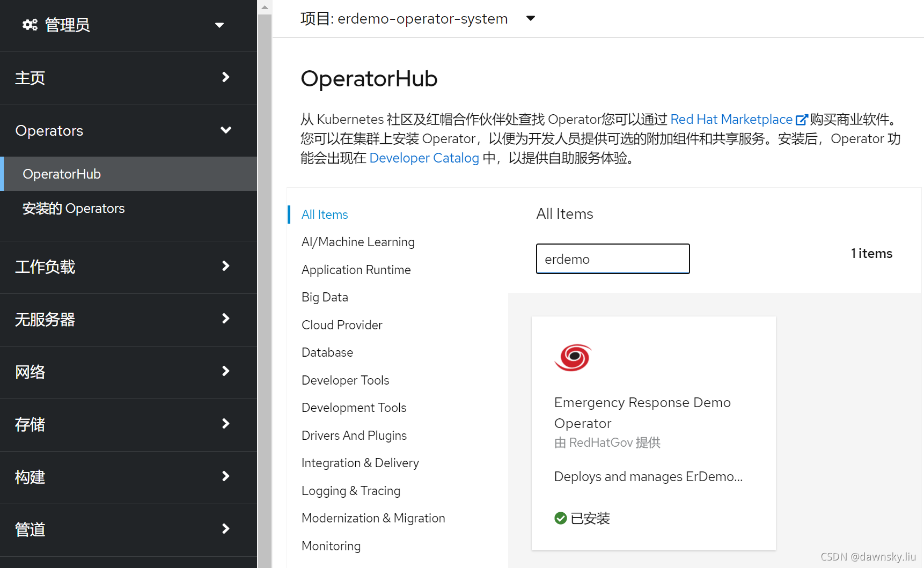924x568 pixels.
Task: Expand the 主页 navigation section
Action: 129,78
